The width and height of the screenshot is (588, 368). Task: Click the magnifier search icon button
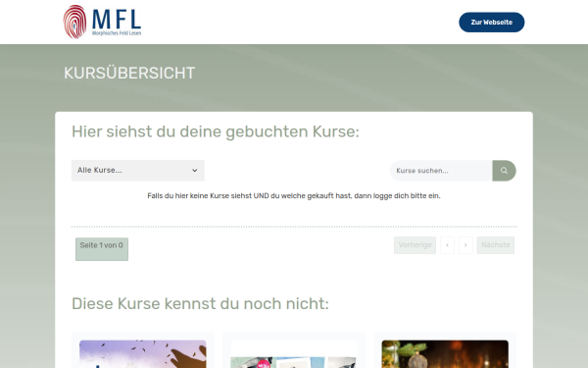(504, 171)
